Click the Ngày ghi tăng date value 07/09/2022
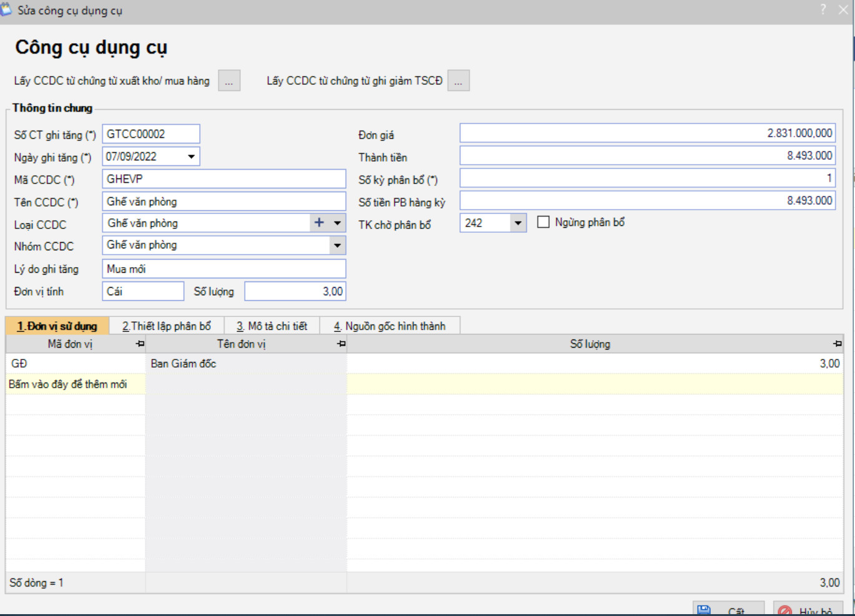The width and height of the screenshot is (855, 616). (131, 157)
